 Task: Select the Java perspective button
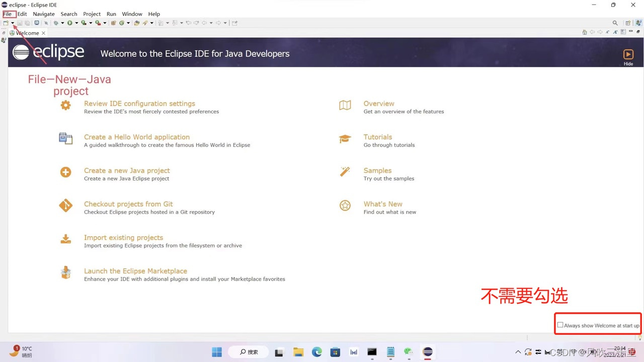point(639,23)
